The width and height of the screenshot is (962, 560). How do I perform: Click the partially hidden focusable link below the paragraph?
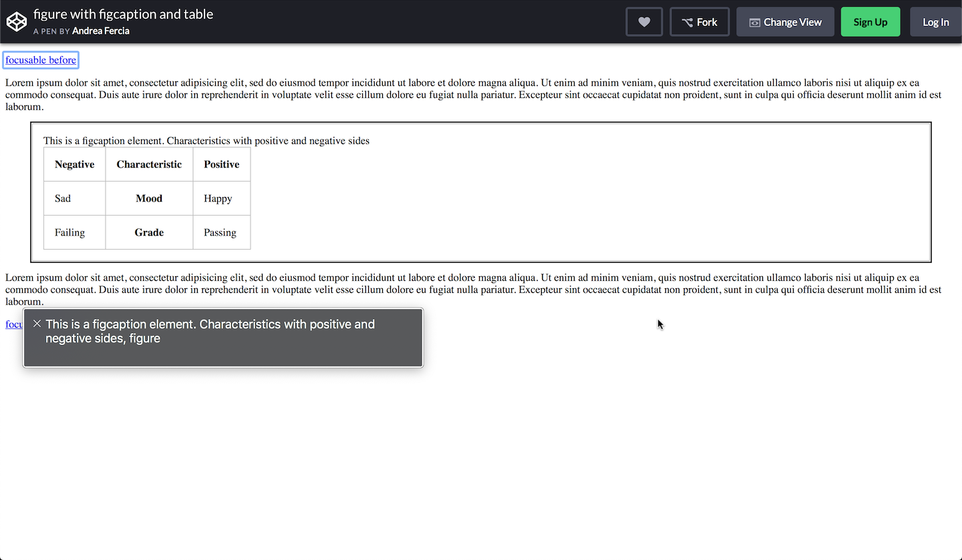point(13,324)
